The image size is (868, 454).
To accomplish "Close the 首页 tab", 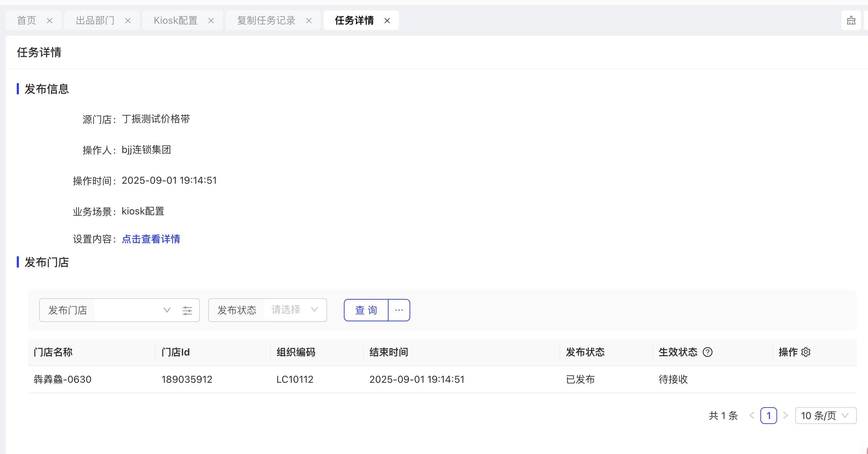I will [x=50, y=21].
